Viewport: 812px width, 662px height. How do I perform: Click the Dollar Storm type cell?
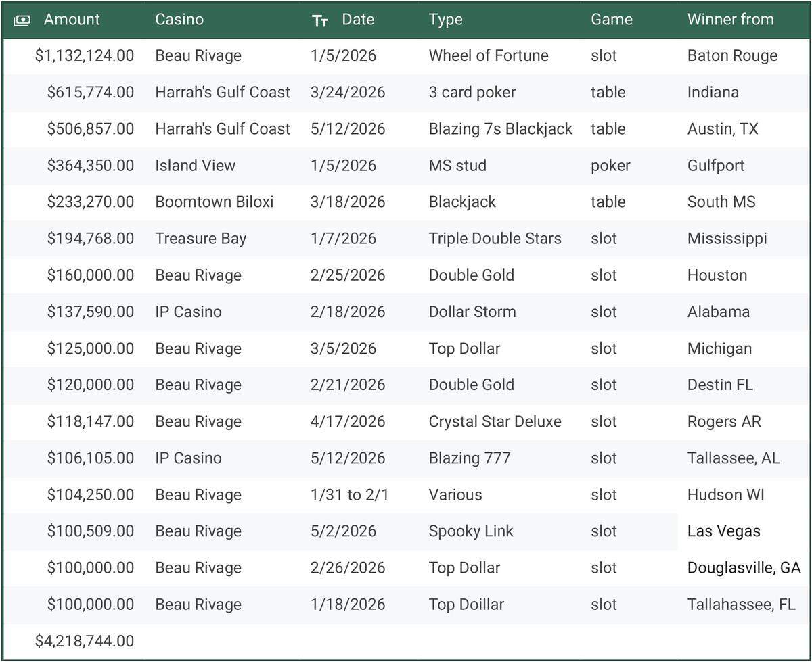tap(472, 311)
